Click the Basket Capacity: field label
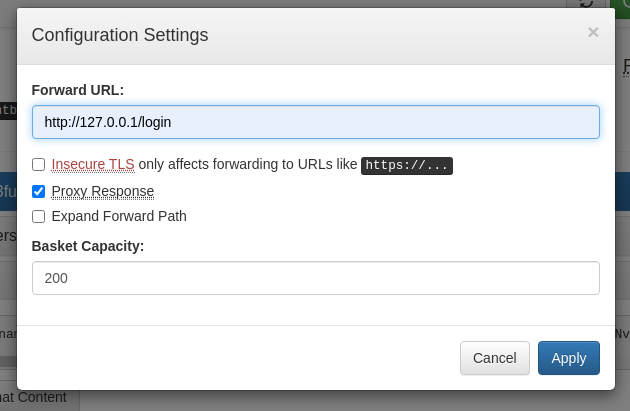630x411 pixels. pyautogui.click(x=88, y=246)
